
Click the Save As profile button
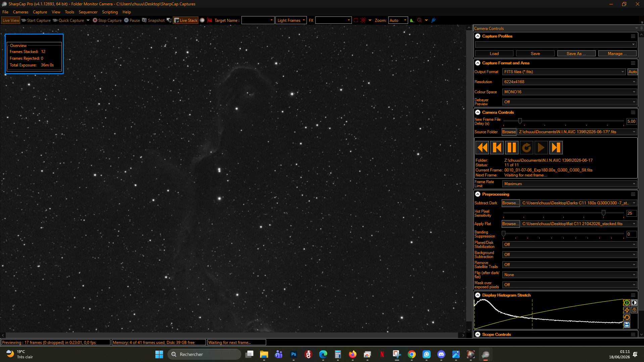[576, 54]
